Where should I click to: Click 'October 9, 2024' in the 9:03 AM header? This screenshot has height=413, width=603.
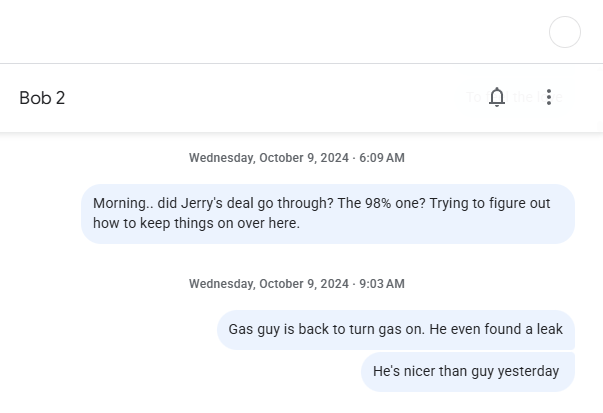tap(304, 284)
